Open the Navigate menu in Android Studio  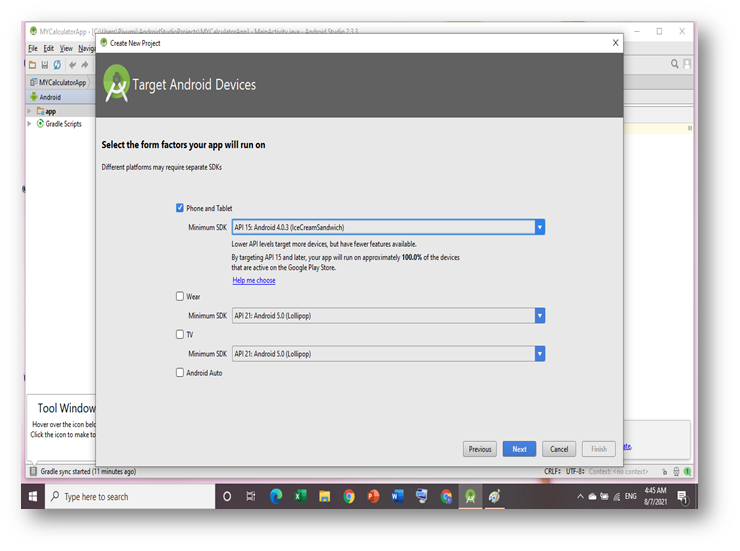[87, 49]
